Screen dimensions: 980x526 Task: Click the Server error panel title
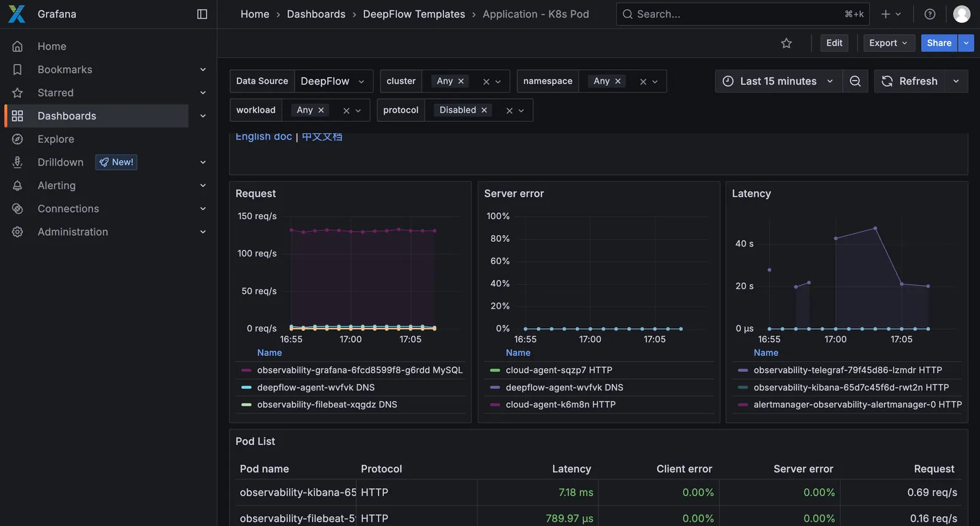514,193
